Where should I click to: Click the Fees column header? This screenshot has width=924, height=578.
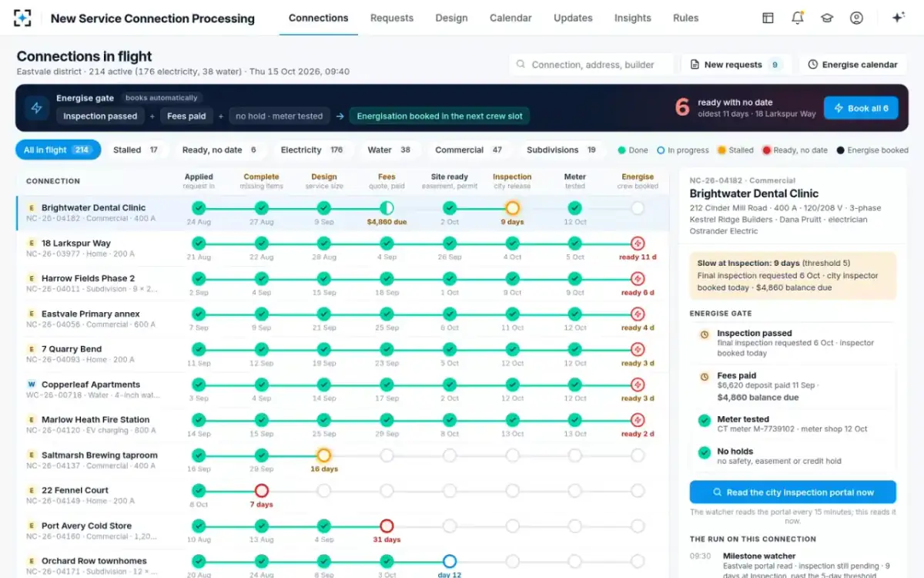point(387,181)
